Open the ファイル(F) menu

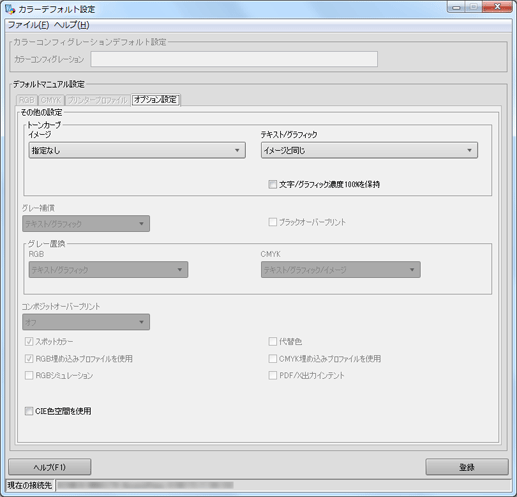point(28,25)
